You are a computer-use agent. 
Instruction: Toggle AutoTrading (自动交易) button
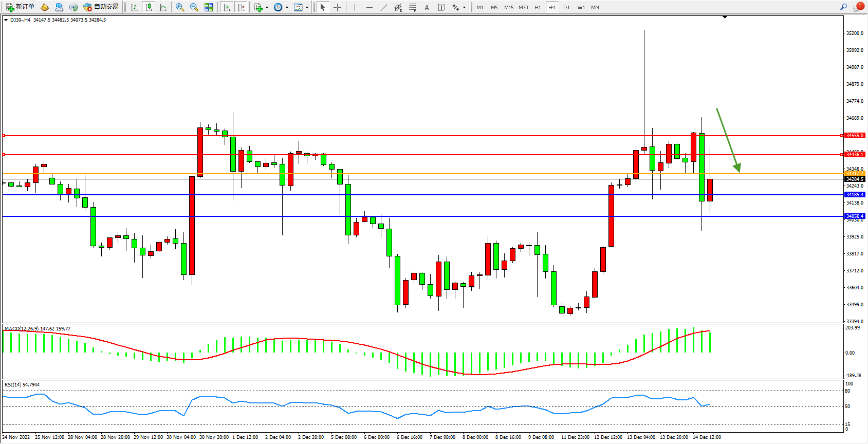pyautogui.click(x=101, y=7)
